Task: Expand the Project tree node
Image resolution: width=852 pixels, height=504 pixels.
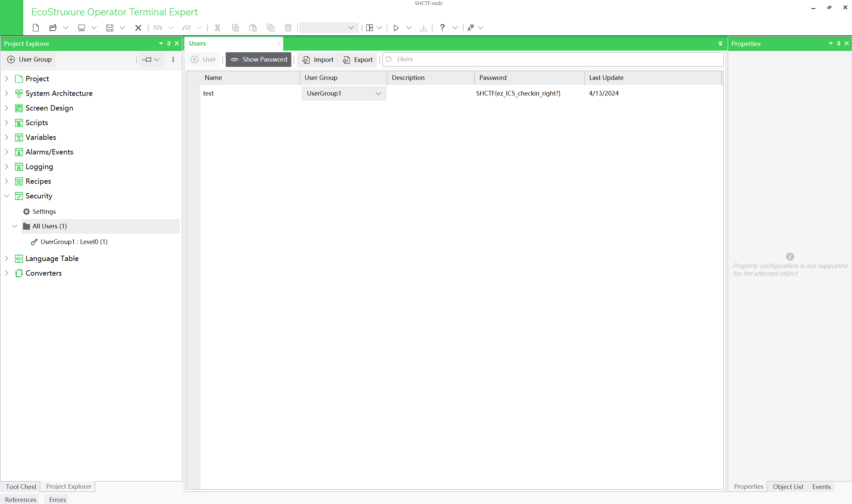Action: click(6, 79)
